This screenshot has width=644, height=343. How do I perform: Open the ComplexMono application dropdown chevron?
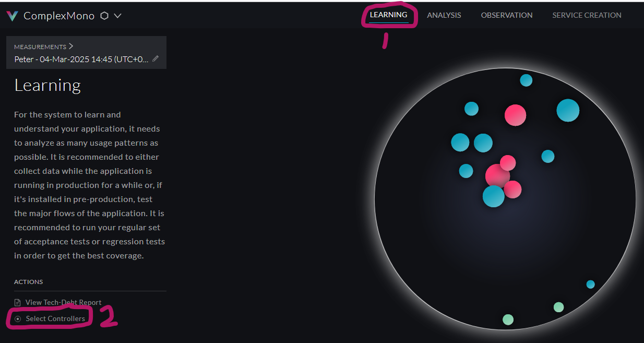(x=118, y=16)
